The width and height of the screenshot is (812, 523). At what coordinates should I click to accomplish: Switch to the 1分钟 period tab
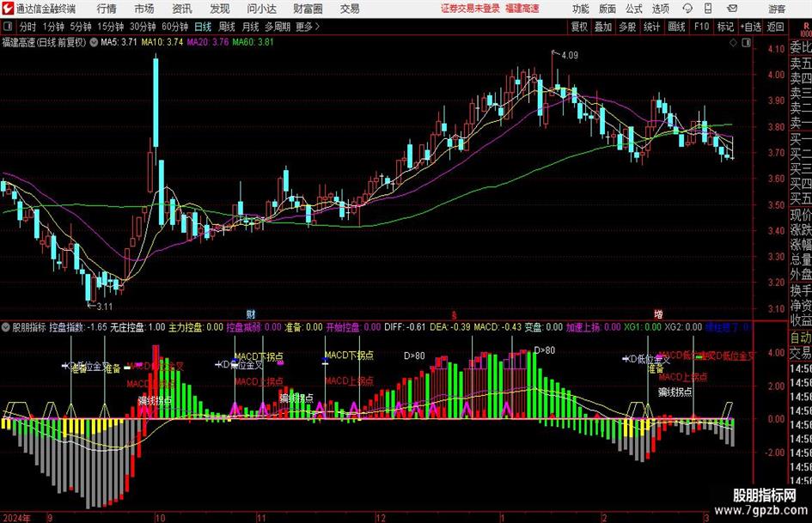pos(53,27)
